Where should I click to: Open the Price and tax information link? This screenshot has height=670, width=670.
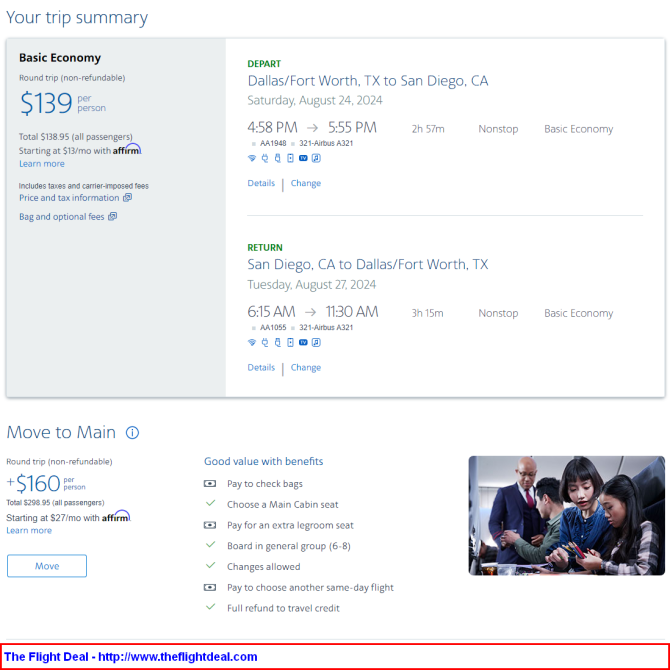tap(69, 197)
